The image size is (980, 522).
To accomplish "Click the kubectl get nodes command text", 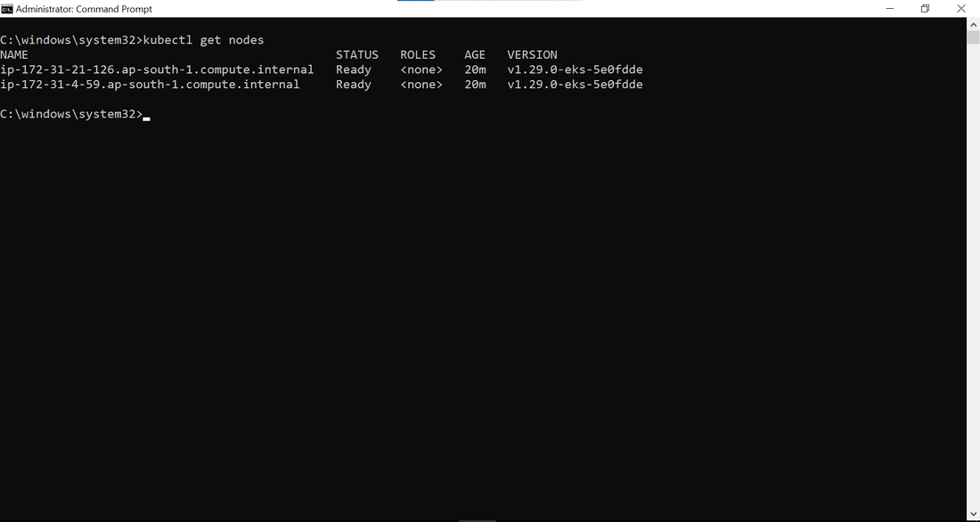I will [204, 40].
